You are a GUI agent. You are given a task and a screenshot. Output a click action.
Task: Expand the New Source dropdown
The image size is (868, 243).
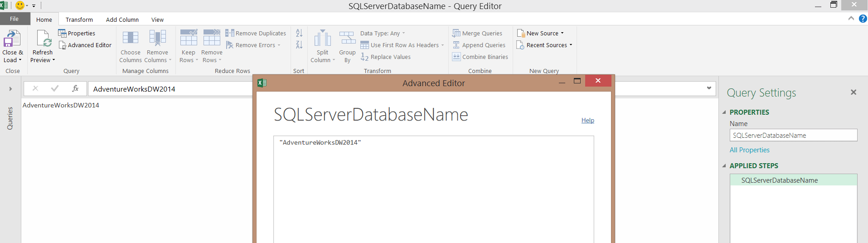click(541, 34)
